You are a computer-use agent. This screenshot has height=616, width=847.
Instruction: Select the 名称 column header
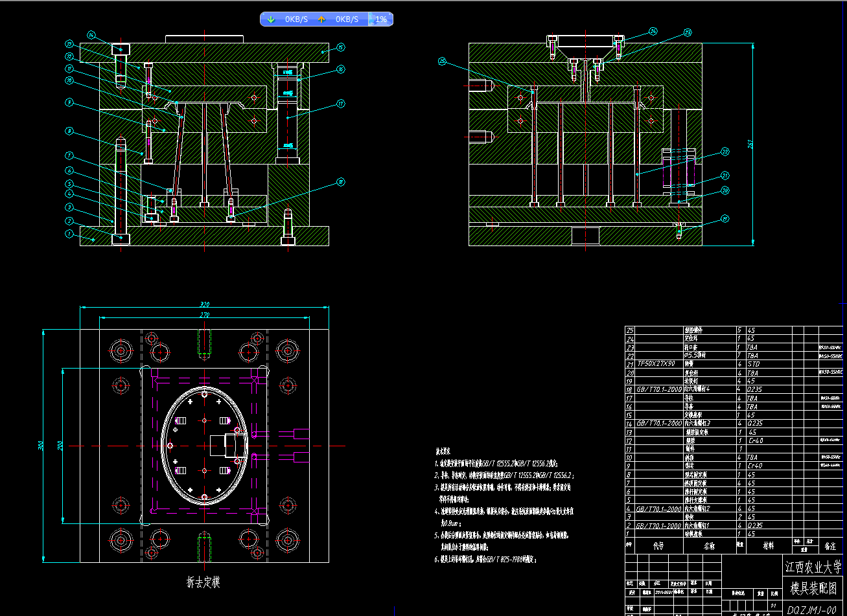709,545
